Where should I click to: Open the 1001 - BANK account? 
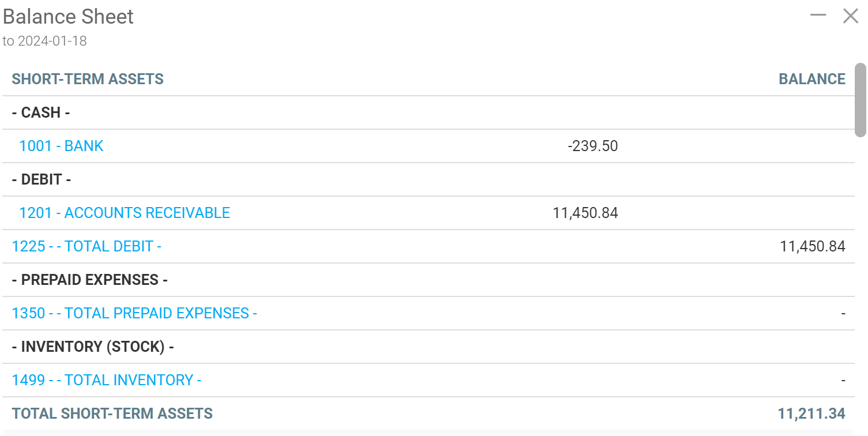click(61, 146)
